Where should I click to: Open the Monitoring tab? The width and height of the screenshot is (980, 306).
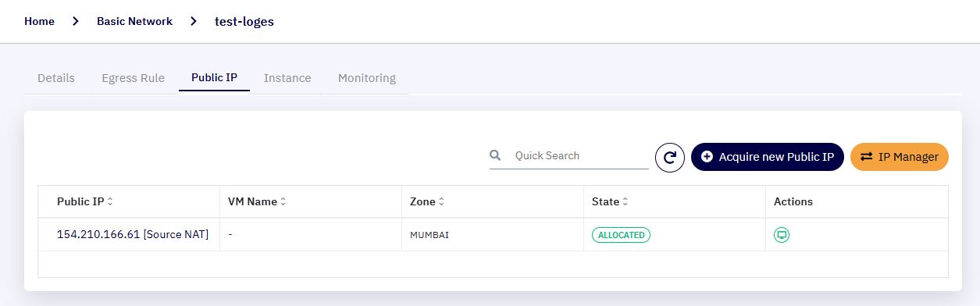pos(367,78)
